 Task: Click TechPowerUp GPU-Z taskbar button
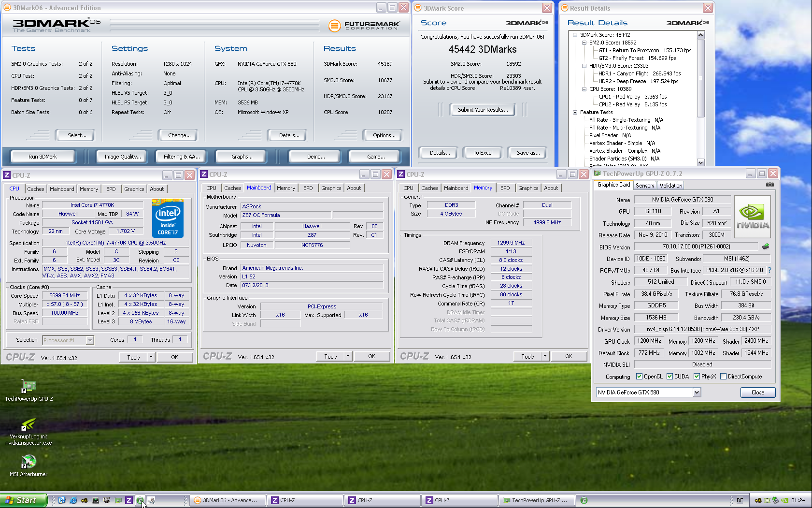point(536,500)
